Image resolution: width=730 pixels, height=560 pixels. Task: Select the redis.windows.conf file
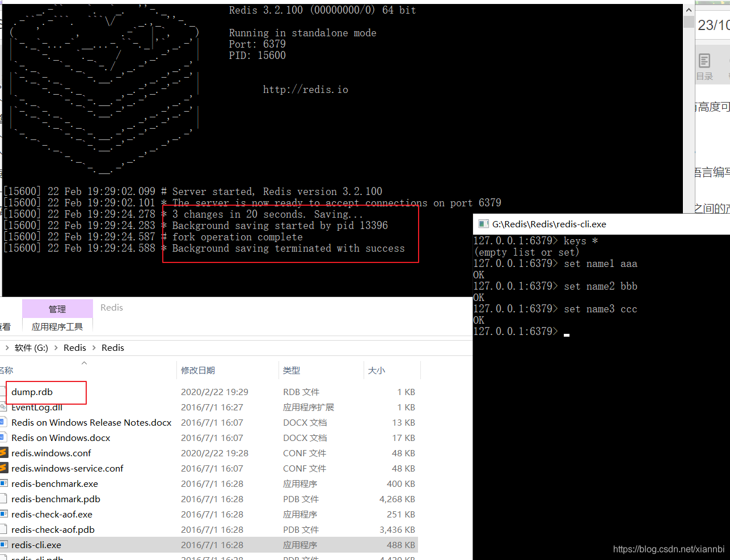tap(51, 453)
